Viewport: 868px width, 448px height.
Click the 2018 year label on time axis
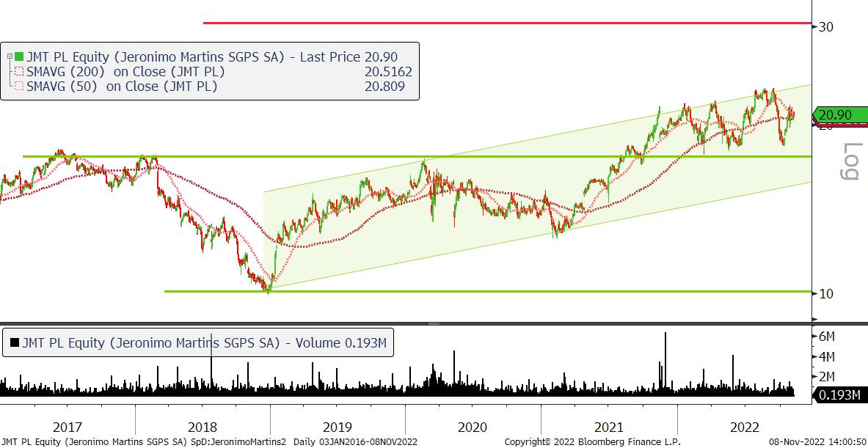[203, 427]
